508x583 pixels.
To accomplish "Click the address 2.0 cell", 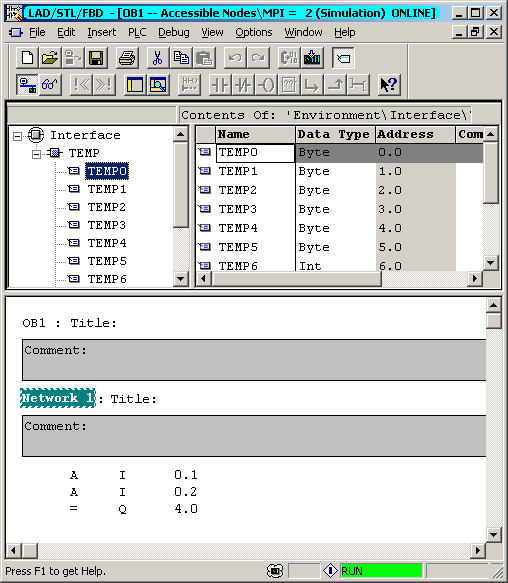I will click(415, 190).
